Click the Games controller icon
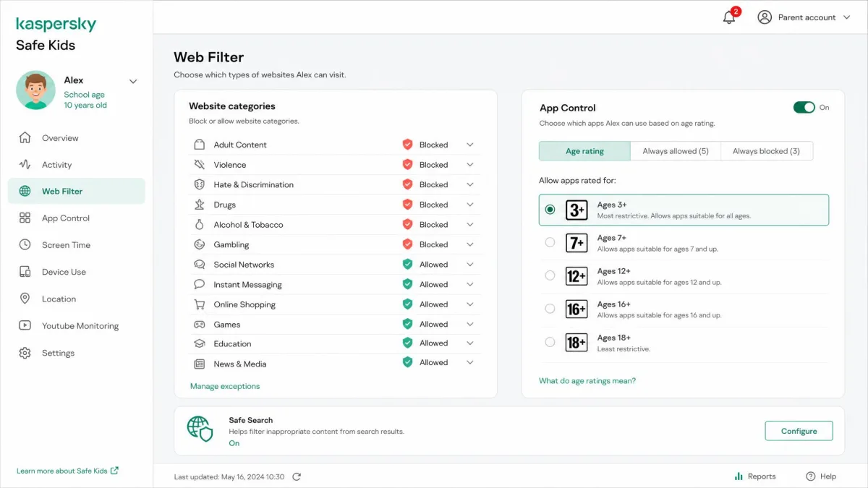This screenshot has height=488, width=868. 199,324
